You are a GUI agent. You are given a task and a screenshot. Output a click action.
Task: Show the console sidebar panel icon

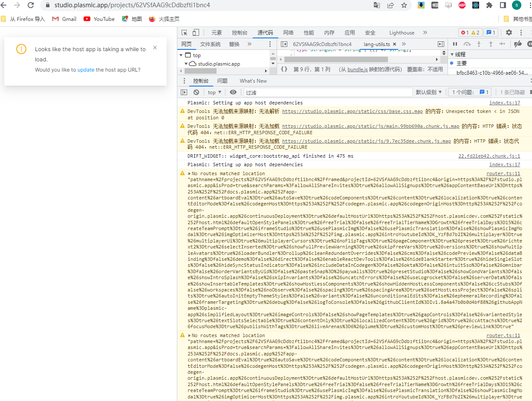coord(184,92)
